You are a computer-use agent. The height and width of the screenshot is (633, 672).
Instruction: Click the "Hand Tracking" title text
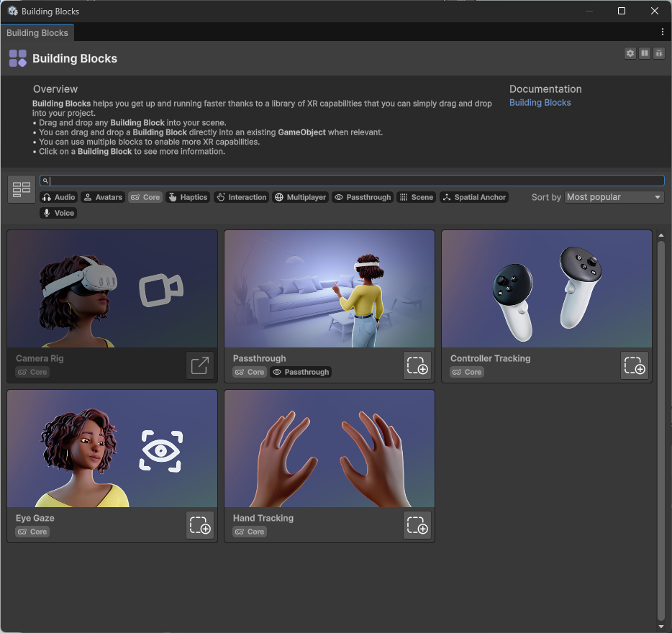tap(263, 518)
